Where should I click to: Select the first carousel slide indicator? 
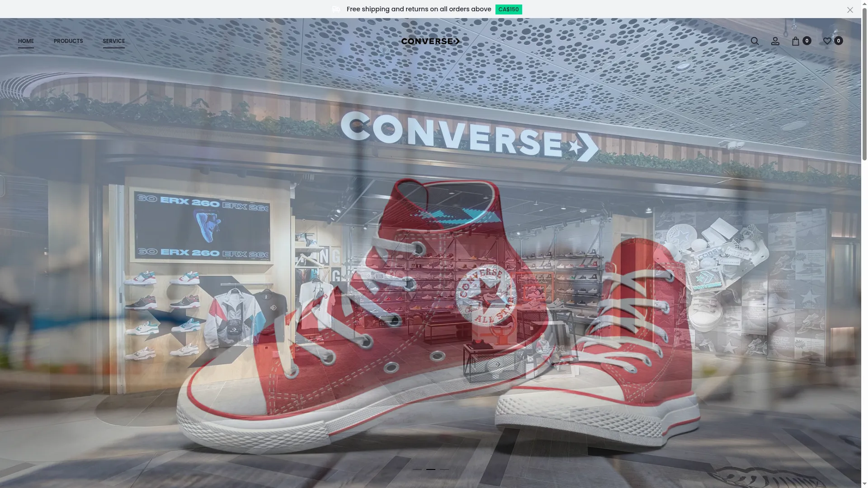(x=417, y=469)
